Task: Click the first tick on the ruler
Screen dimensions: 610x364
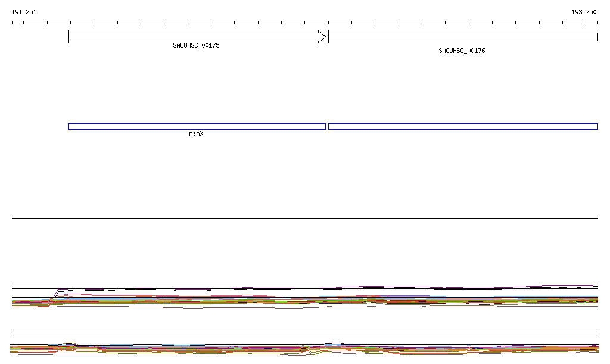Action: point(13,23)
